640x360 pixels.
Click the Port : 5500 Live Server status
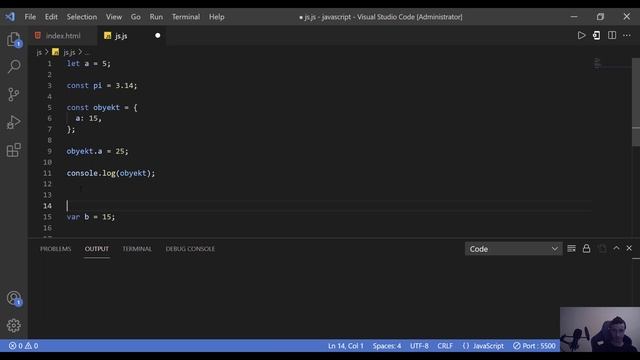click(534, 346)
